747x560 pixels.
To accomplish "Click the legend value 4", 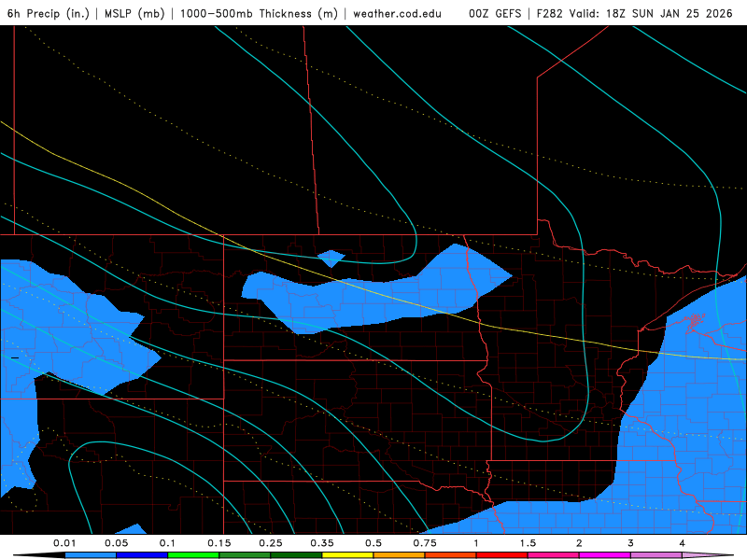I will (x=683, y=543).
